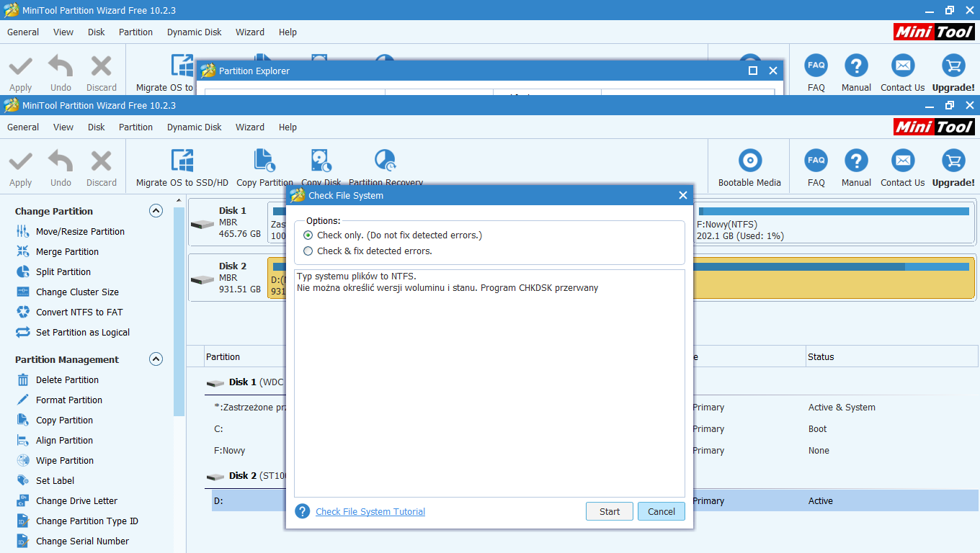
Task: Collapse the Change Partition section
Action: [156, 211]
